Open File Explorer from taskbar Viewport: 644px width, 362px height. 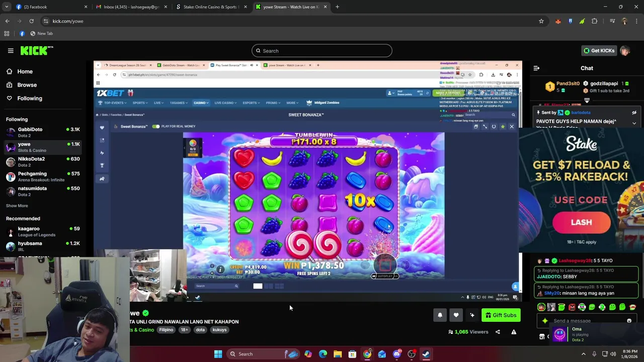[338, 354]
